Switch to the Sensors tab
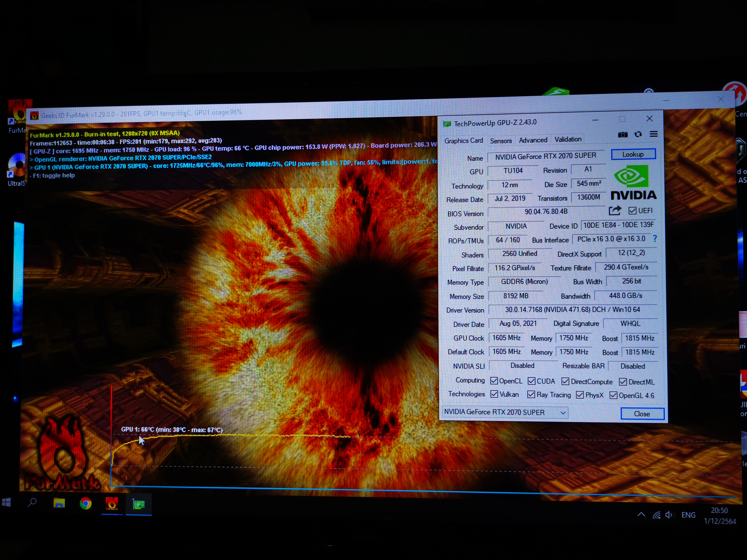Viewport: 747px width, 560px height. [x=501, y=140]
